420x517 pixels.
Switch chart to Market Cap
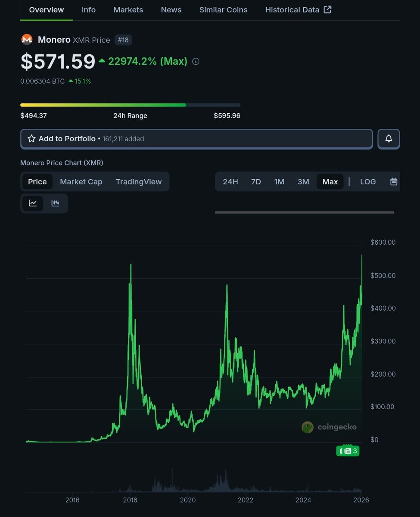[x=81, y=182]
